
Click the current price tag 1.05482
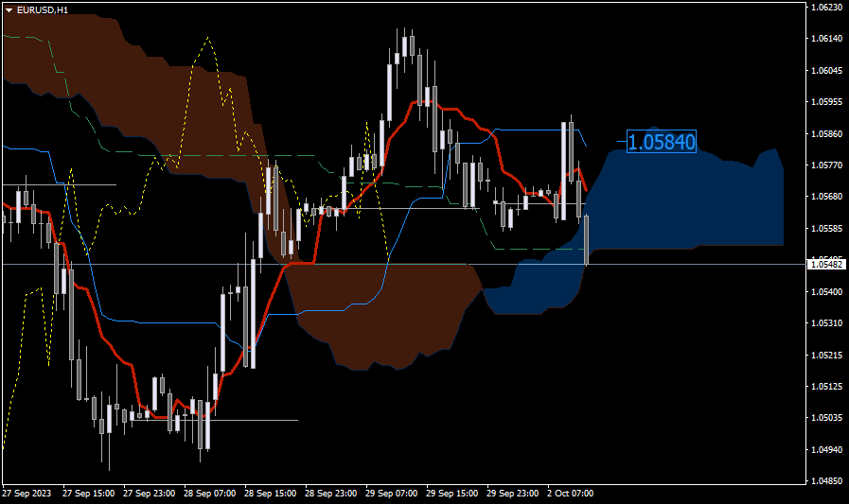826,265
